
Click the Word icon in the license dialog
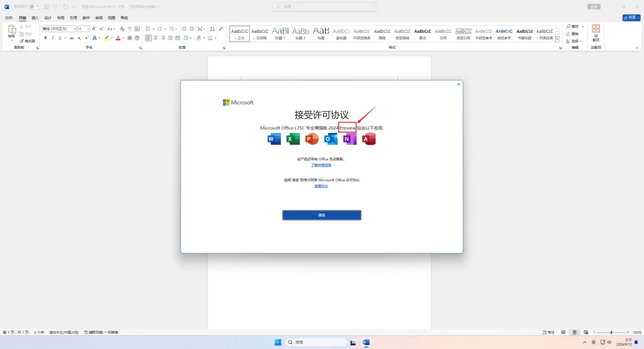pyautogui.click(x=274, y=139)
